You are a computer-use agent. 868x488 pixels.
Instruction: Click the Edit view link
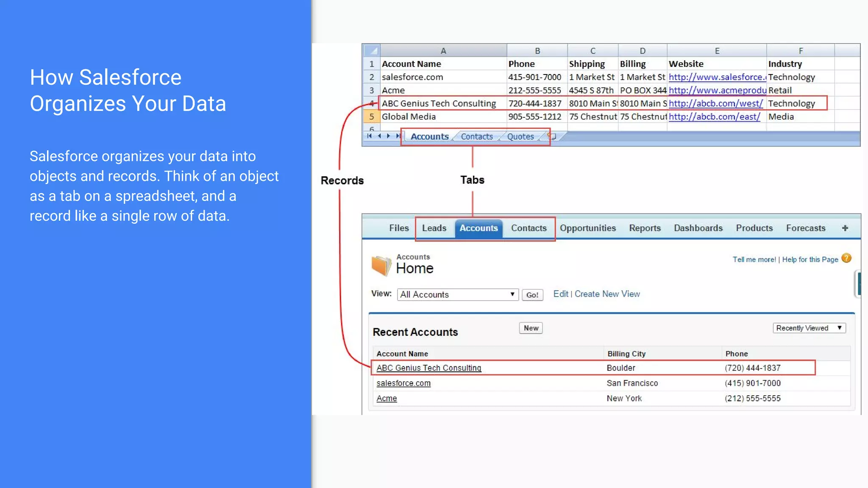point(560,294)
